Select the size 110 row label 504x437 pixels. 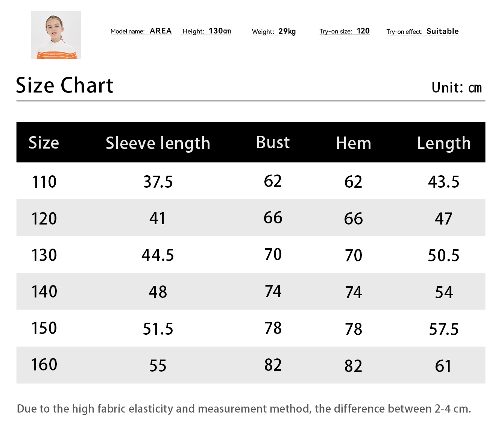click(x=44, y=182)
